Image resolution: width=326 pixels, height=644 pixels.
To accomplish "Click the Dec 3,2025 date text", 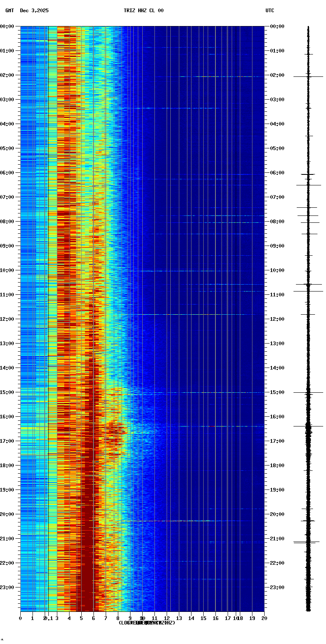I will [34, 11].
